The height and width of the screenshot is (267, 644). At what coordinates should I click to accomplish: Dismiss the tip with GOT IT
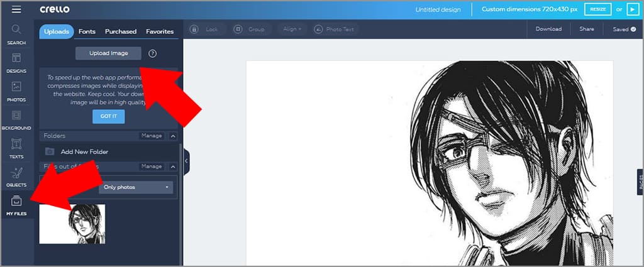pos(108,116)
